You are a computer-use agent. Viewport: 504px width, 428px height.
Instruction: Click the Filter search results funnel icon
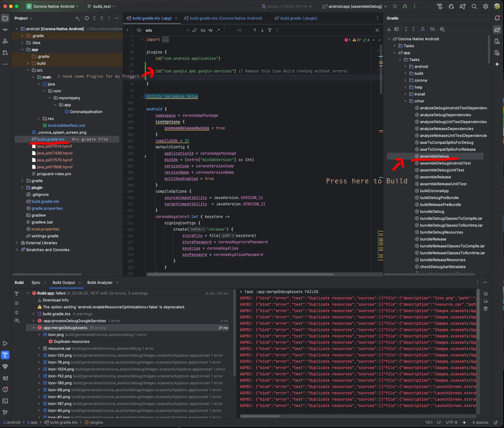(x=270, y=30)
